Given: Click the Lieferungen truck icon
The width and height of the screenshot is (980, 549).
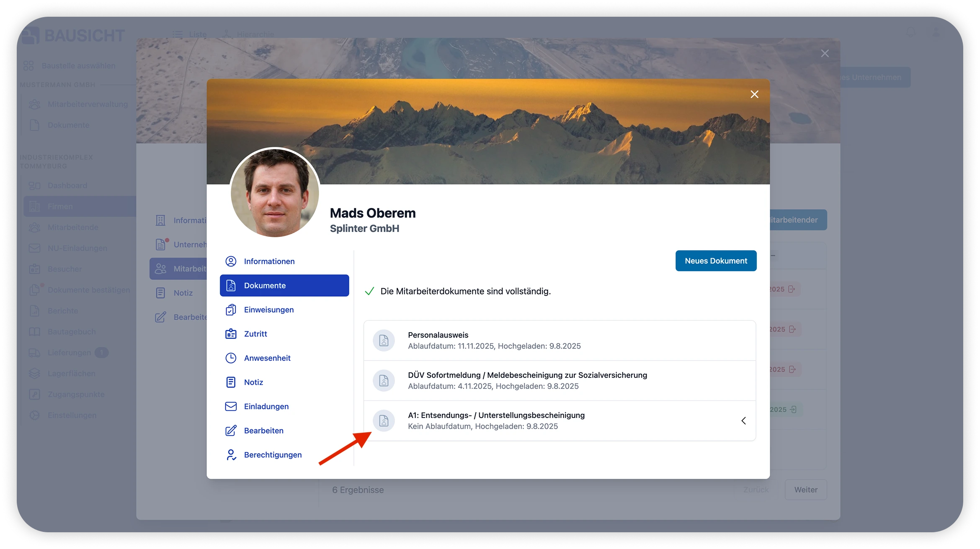Looking at the screenshot, I should tap(34, 353).
